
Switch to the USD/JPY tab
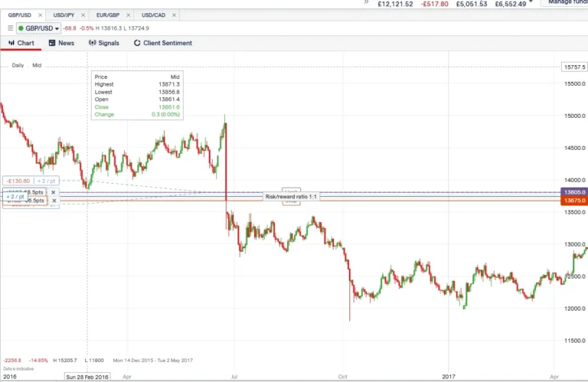point(64,15)
